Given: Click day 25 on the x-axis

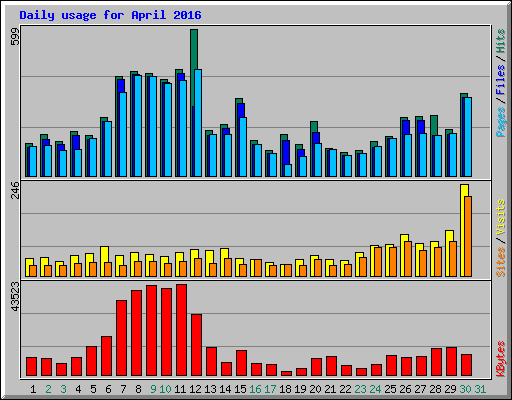Looking at the screenshot, I should coord(390,389).
